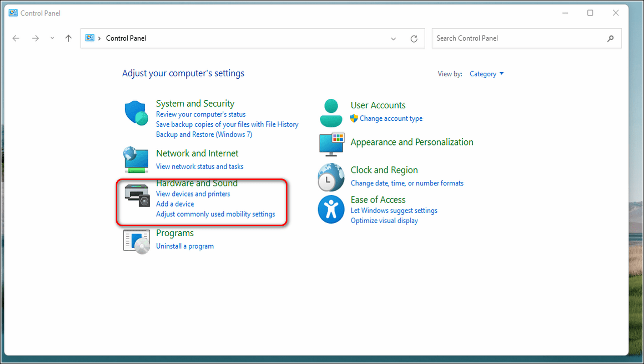Select the Ease of Access icon

pyautogui.click(x=331, y=210)
